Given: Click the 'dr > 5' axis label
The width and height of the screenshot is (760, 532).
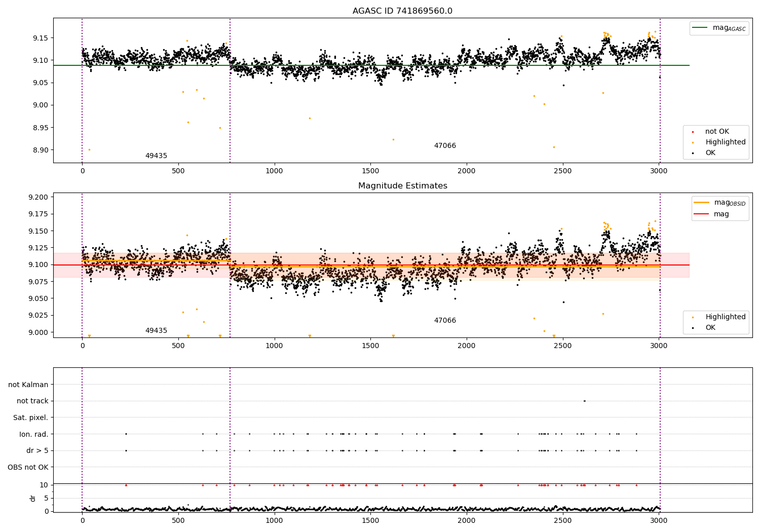Looking at the screenshot, I should tap(37, 450).
